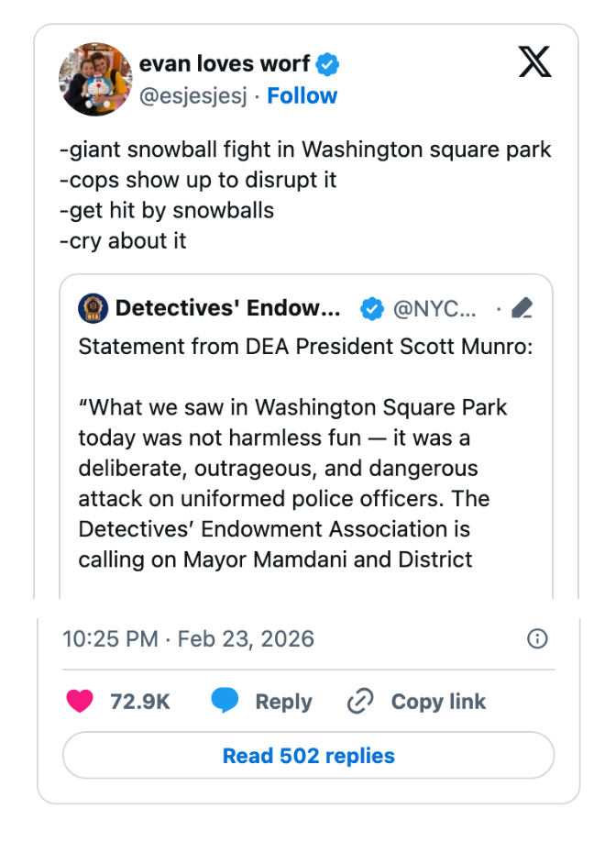Follow the @esjesjesj account

(302, 95)
